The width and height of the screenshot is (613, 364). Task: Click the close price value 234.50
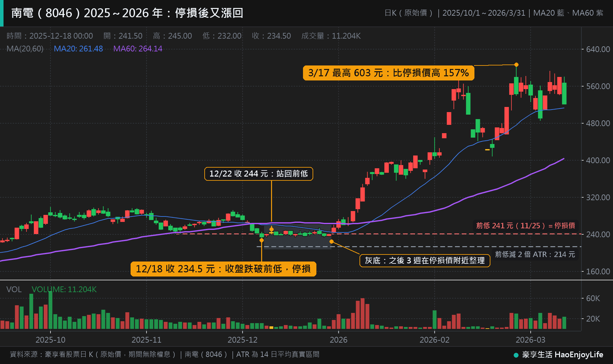point(279,36)
